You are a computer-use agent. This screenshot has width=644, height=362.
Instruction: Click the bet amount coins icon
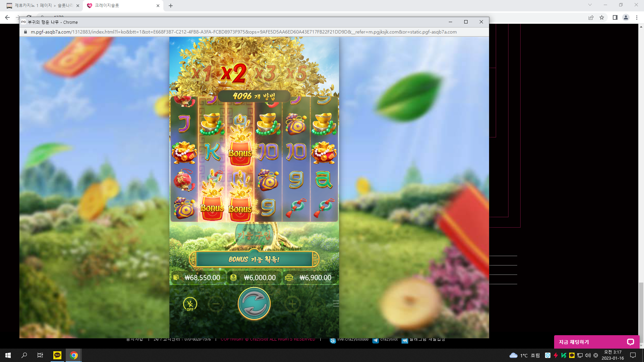click(233, 278)
